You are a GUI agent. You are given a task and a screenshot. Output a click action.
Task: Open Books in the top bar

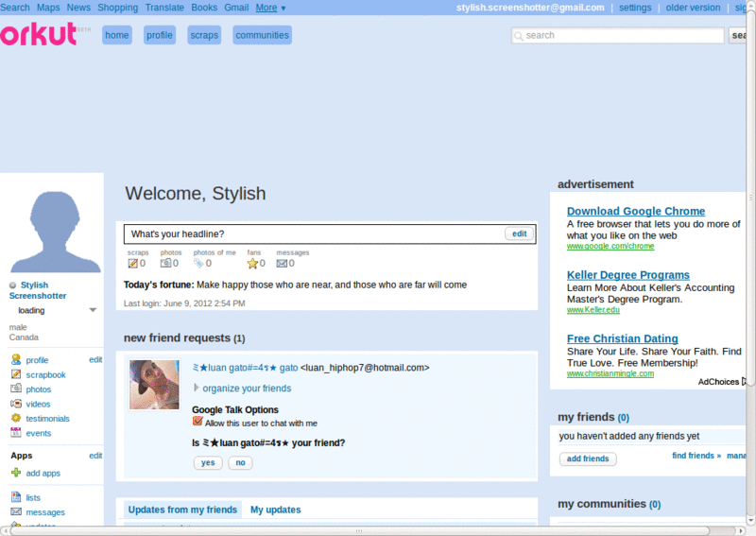(x=204, y=8)
